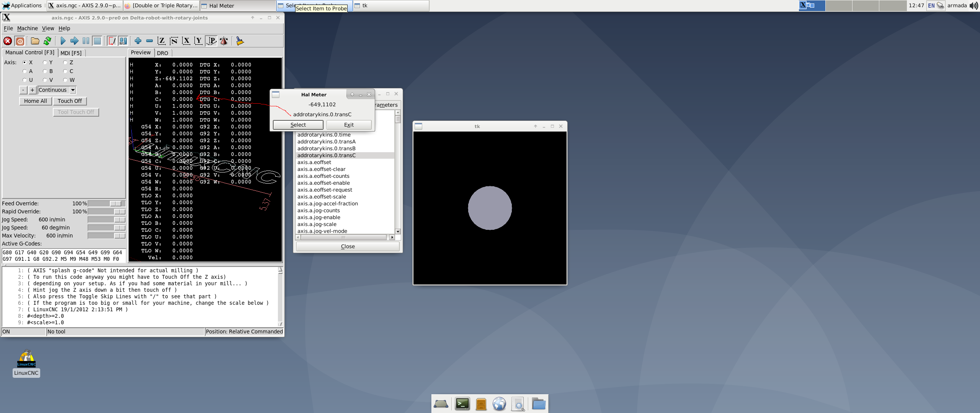Screen dimensions: 980x413
Task: Switch to rotated Z view
Action: point(174,41)
